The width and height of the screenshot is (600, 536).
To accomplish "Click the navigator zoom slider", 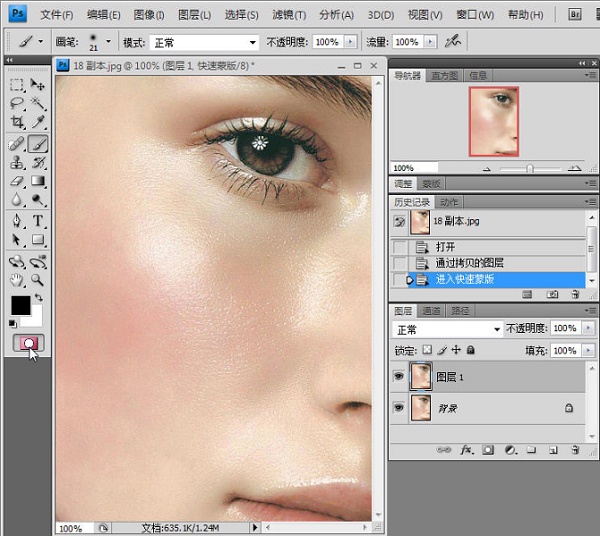I will pos(530,168).
